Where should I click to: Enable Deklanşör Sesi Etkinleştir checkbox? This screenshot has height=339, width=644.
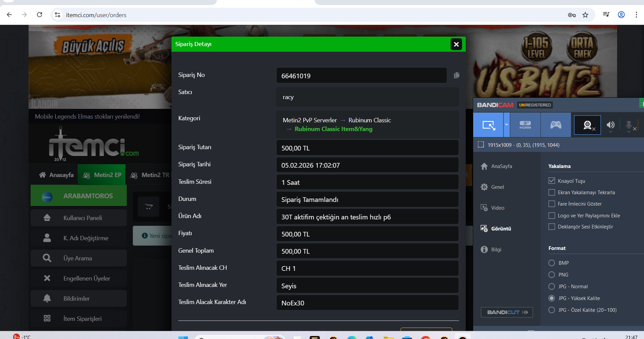[x=552, y=227]
